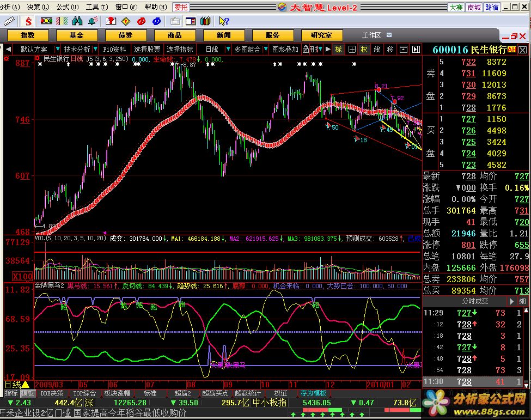Open the 技术分析 dropdown arrow

coord(95,50)
